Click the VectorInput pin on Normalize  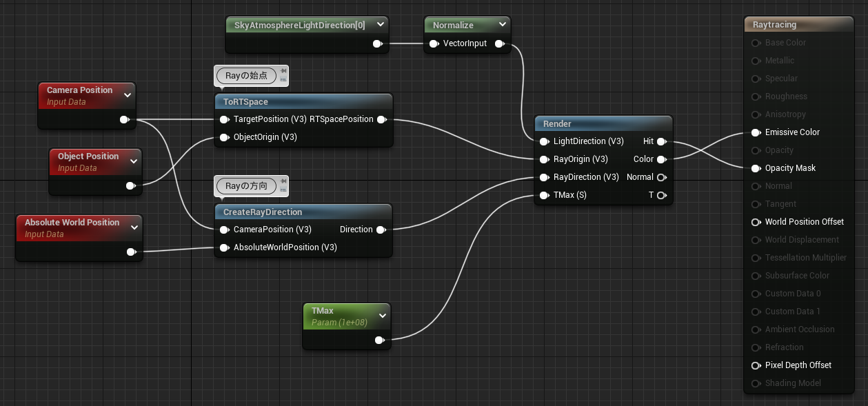[x=434, y=43]
